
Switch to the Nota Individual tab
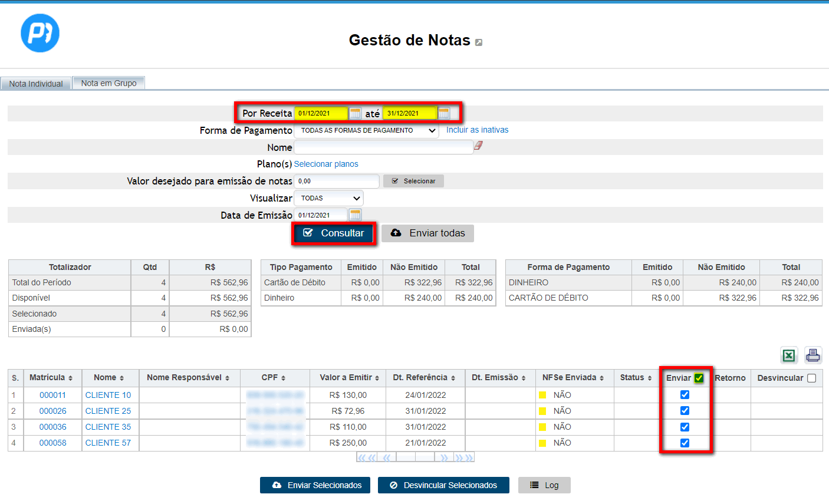[36, 84]
